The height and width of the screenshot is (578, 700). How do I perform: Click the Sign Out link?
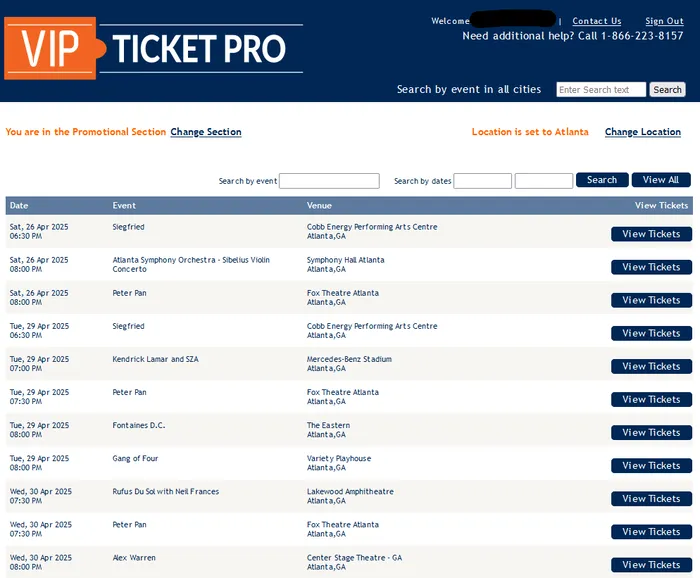click(664, 21)
